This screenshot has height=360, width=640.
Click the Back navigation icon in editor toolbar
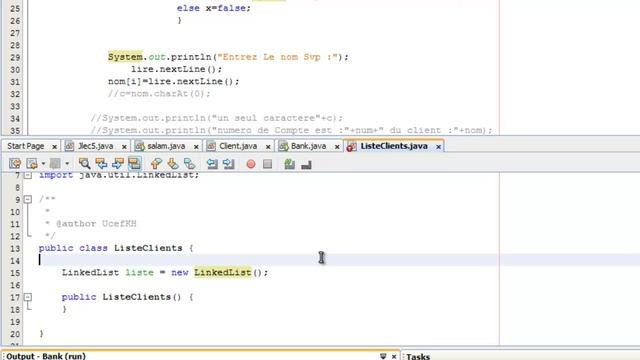pyautogui.click(x=32, y=164)
